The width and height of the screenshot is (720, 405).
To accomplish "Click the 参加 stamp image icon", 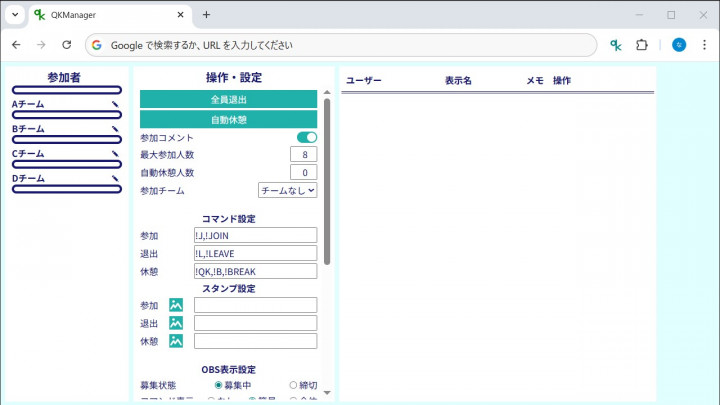I will pyautogui.click(x=176, y=305).
